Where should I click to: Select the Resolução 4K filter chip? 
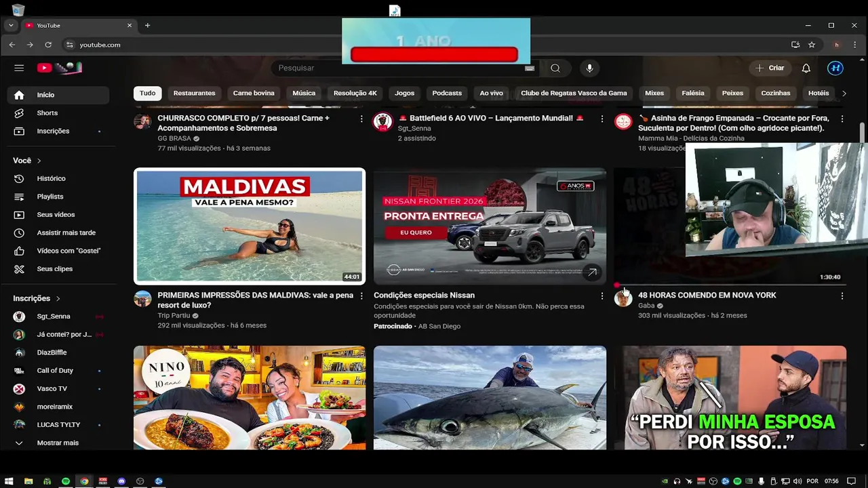click(355, 93)
